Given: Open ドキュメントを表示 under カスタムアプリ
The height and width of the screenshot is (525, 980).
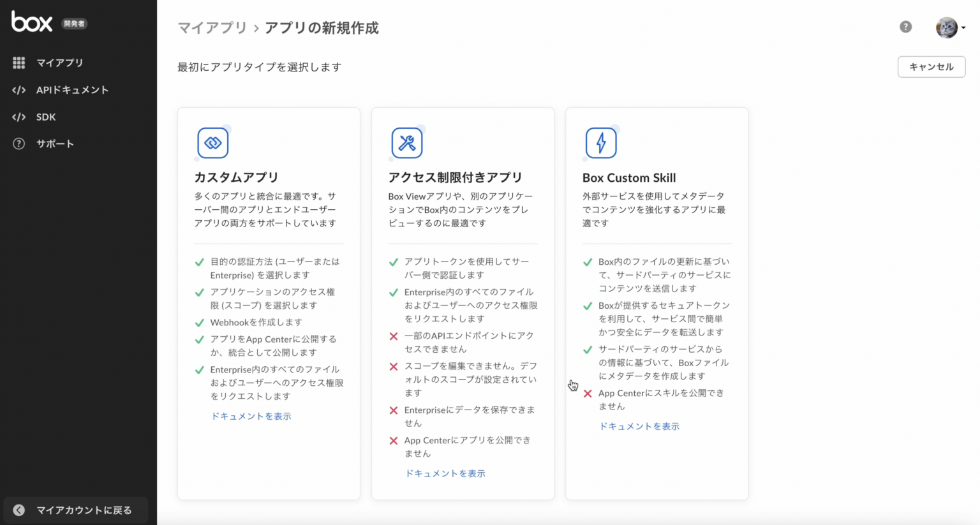Looking at the screenshot, I should (x=251, y=416).
